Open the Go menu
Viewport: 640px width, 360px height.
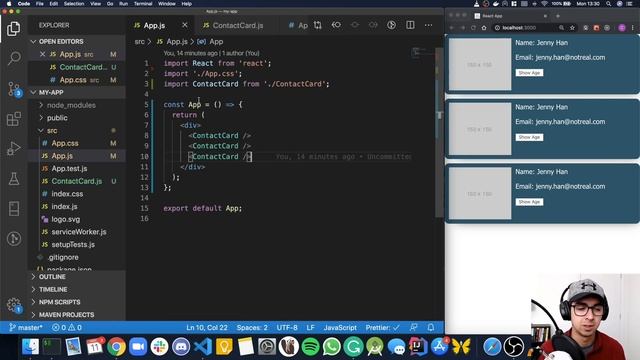click(110, 4)
